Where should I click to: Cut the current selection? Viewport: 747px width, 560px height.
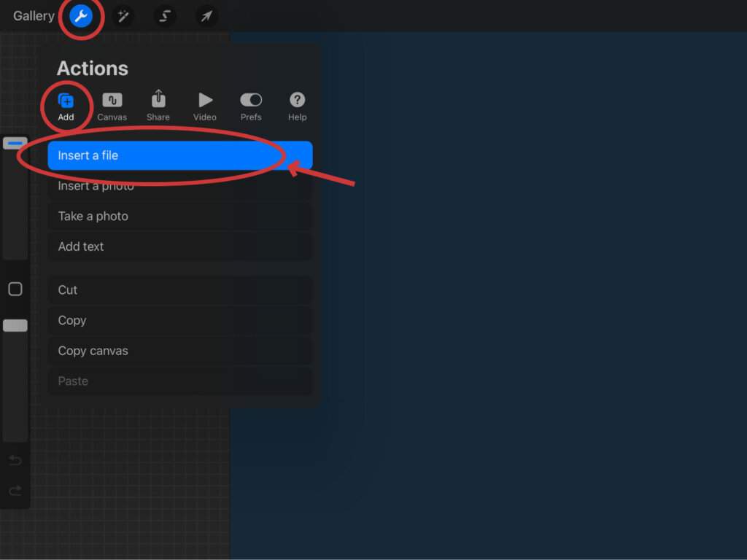[x=179, y=290]
